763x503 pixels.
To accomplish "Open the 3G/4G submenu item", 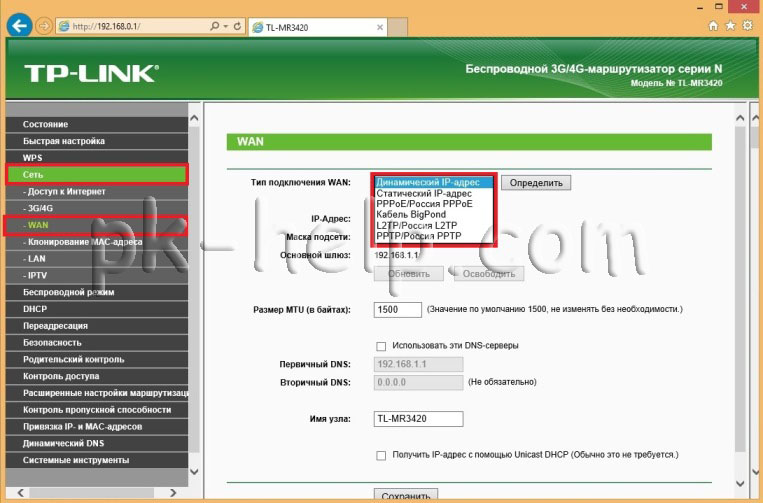I will 97,208.
